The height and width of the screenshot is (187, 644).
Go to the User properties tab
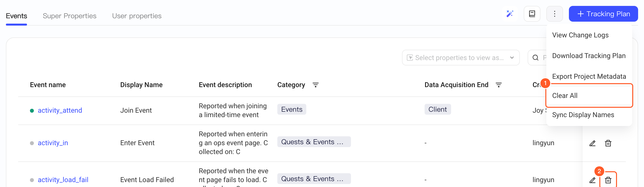click(137, 16)
